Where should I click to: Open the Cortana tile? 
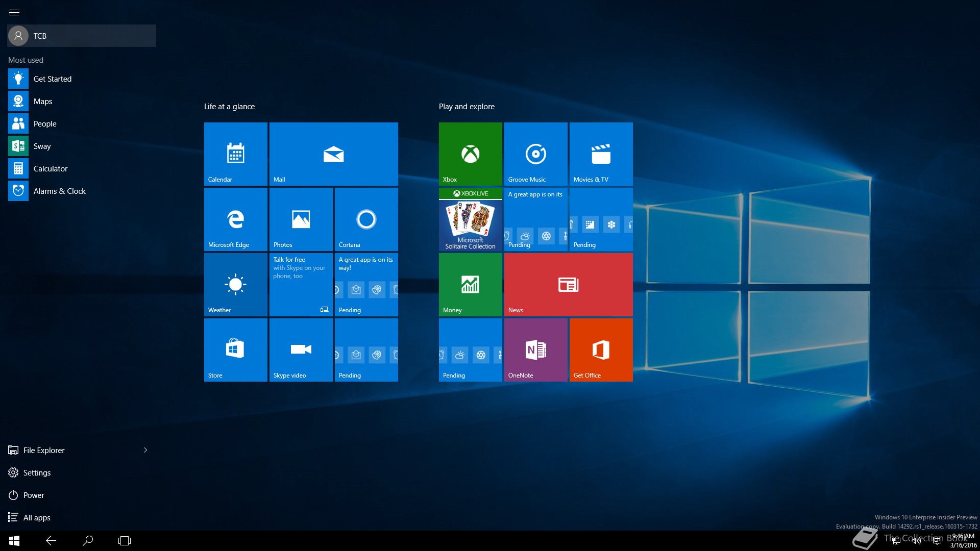[x=366, y=219]
